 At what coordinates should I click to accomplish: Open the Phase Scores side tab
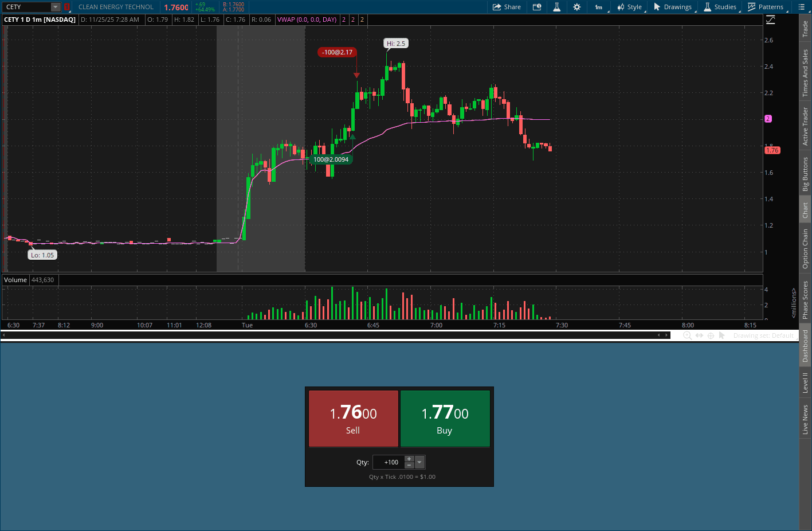pyautogui.click(x=805, y=300)
